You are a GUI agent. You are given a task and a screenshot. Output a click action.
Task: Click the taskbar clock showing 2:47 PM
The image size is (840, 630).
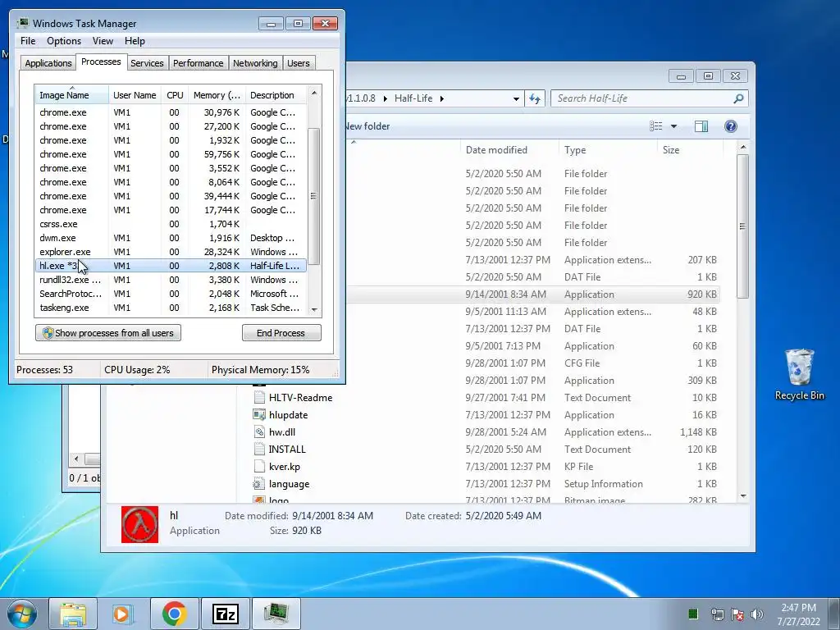pos(798,614)
